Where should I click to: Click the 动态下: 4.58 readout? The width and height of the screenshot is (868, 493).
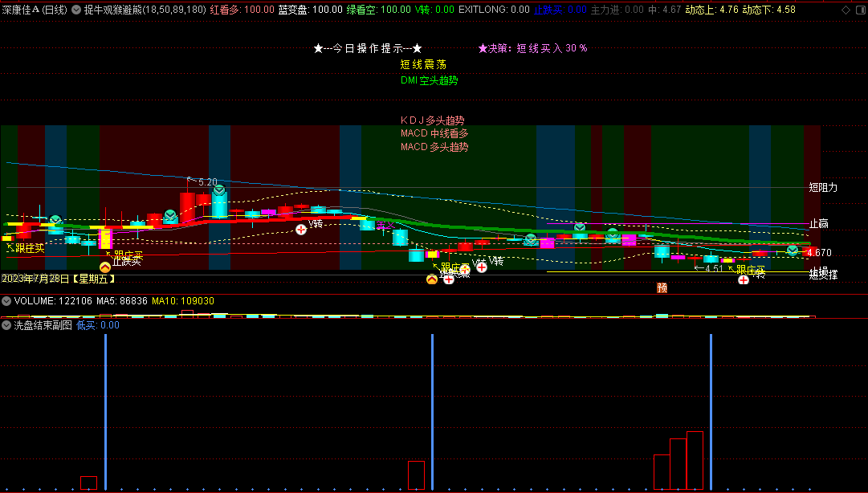pyautogui.click(x=769, y=10)
